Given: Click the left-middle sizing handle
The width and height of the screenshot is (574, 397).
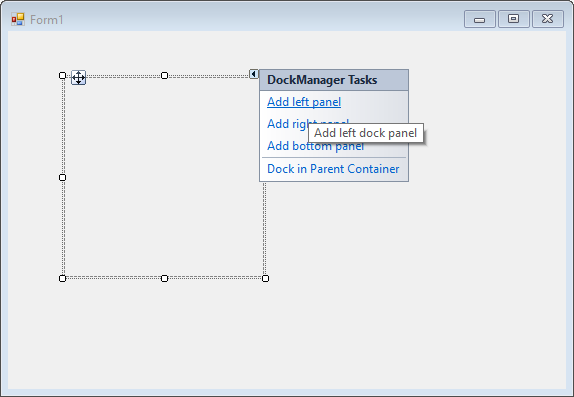Looking at the screenshot, I should pos(63,177).
